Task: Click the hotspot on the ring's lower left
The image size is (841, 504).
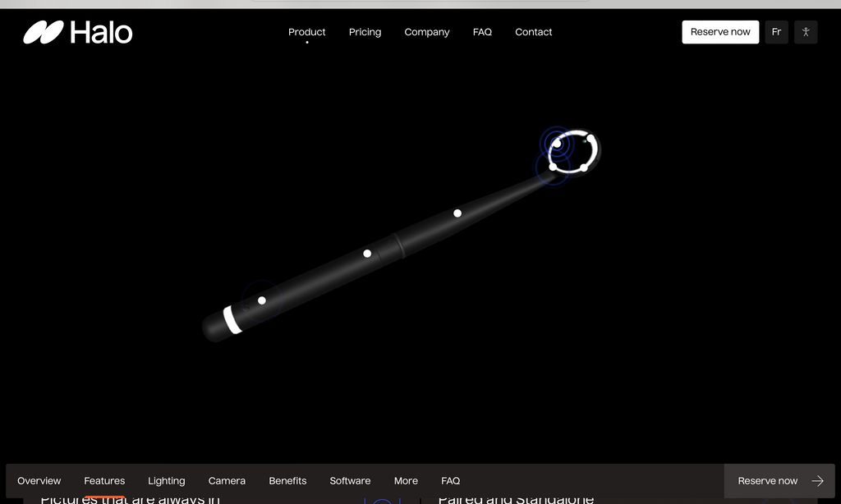Action: [553, 167]
